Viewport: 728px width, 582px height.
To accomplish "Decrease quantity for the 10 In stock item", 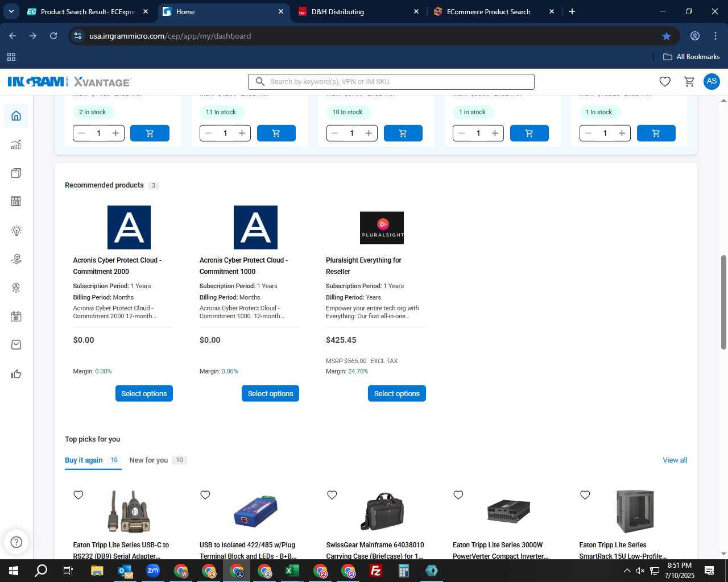I will click(x=335, y=133).
